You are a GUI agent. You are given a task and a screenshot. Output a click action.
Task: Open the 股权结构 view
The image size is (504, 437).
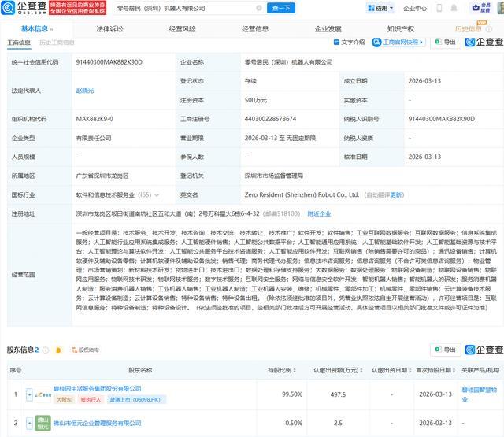pos(85,350)
